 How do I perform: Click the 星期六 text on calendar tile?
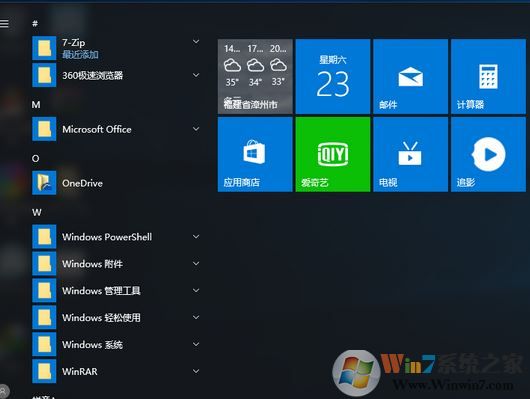(x=333, y=60)
